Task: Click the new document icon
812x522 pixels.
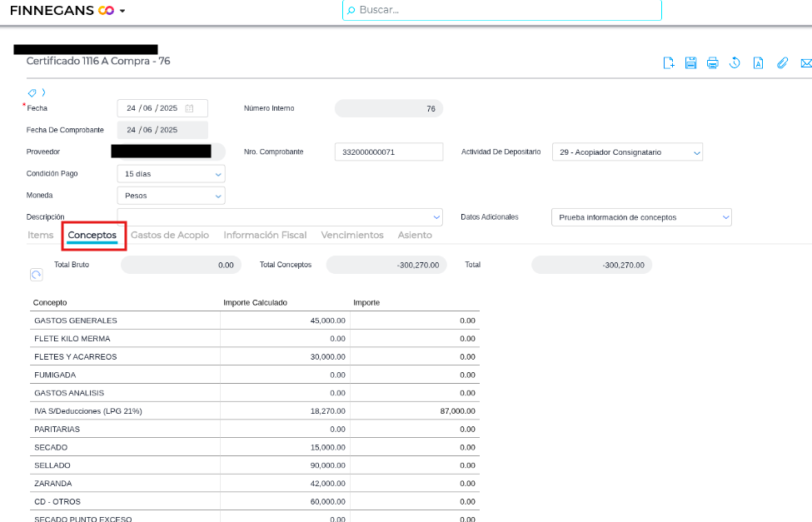Action: click(668, 63)
